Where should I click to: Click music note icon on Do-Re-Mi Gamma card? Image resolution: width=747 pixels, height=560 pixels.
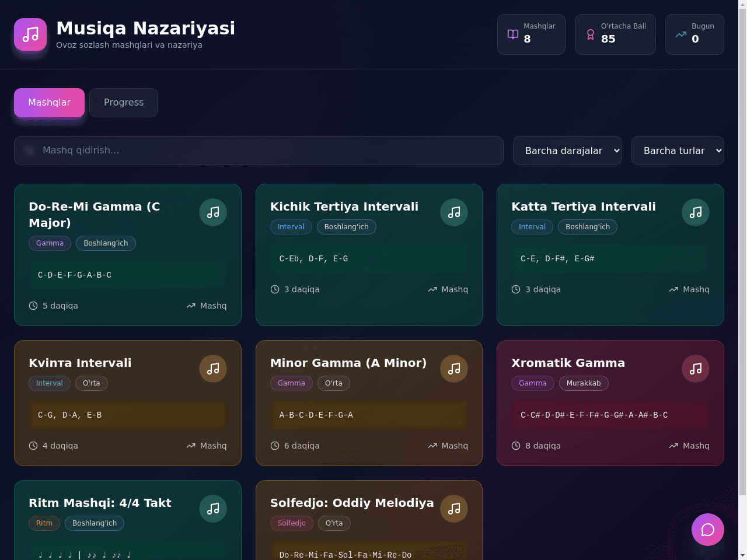(213, 212)
